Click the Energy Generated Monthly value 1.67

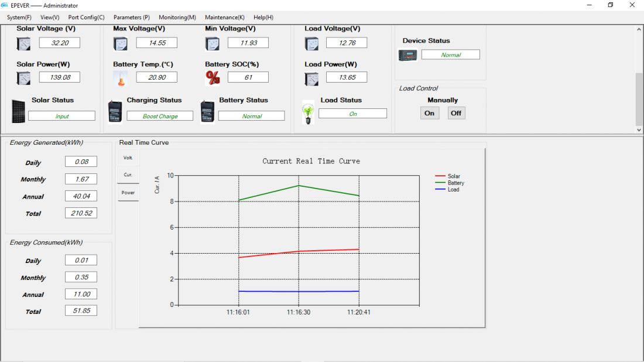[81, 179]
